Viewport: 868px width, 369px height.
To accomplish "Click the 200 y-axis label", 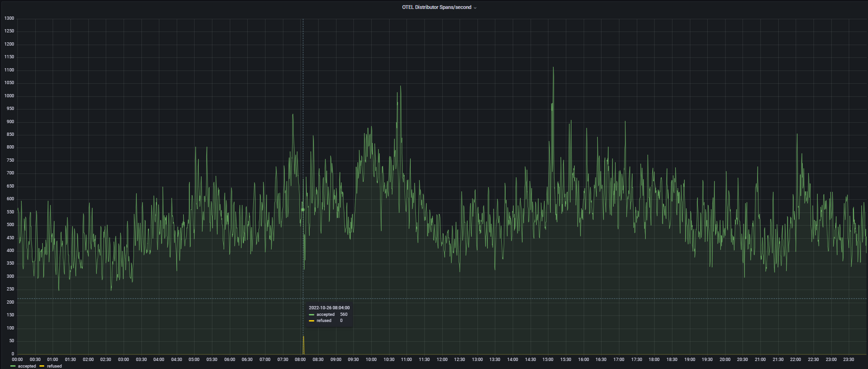I will click(10, 302).
